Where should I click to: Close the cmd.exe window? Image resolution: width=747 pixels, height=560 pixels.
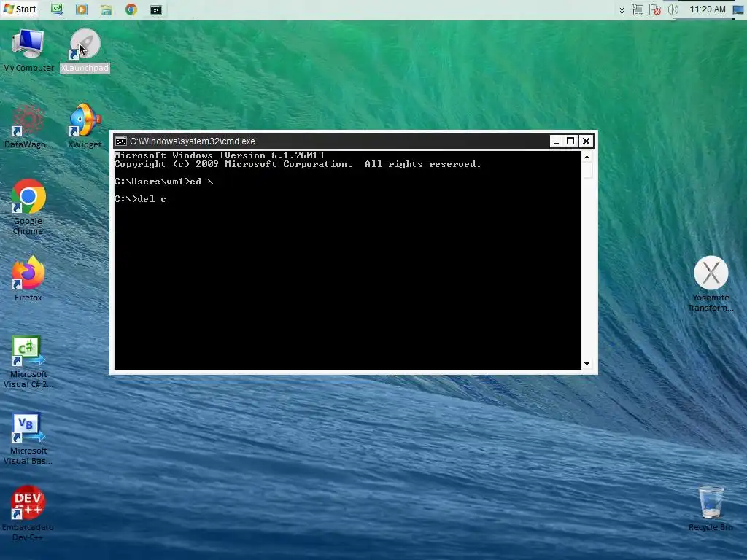pos(586,141)
